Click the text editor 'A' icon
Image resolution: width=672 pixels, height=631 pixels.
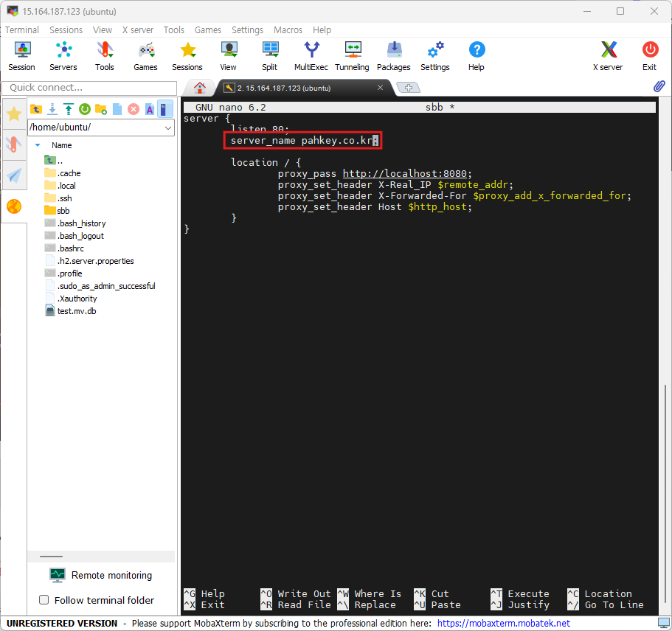point(150,109)
